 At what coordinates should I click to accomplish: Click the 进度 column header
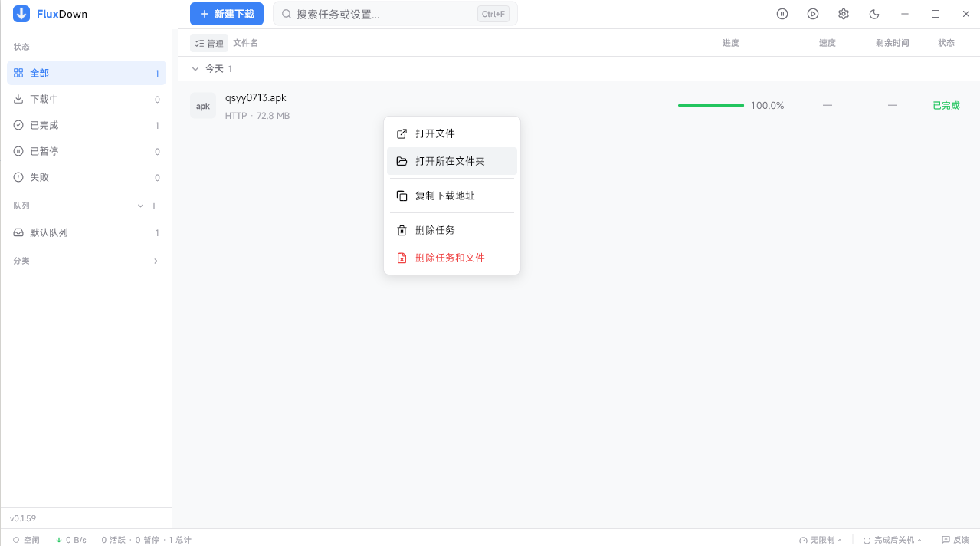pyautogui.click(x=731, y=43)
